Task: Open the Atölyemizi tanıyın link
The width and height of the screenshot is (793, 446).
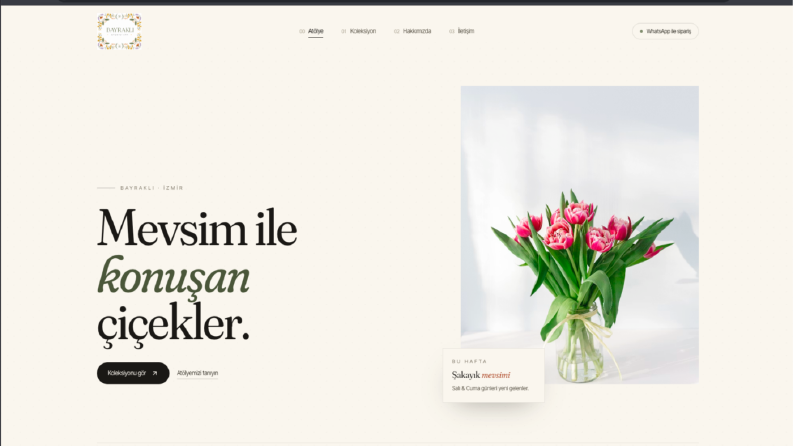Action: [197, 373]
